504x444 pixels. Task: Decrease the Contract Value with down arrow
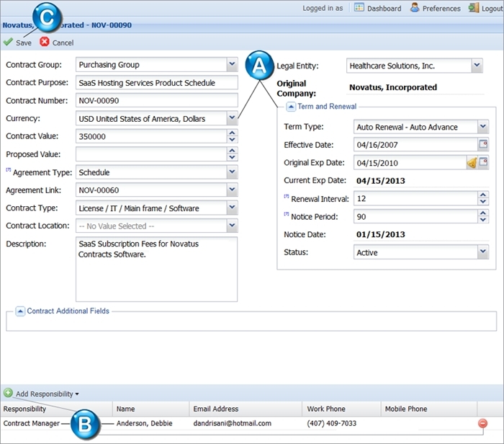pos(232,140)
